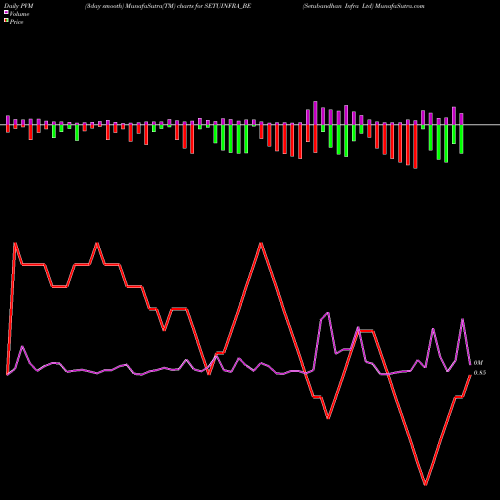
Task: Click the green-red Price legend swatch
Action: [6, 21]
